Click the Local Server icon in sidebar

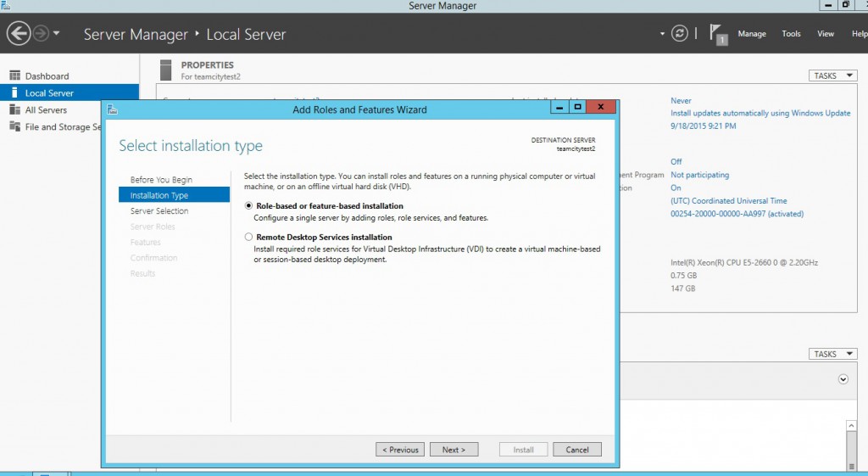(14, 92)
